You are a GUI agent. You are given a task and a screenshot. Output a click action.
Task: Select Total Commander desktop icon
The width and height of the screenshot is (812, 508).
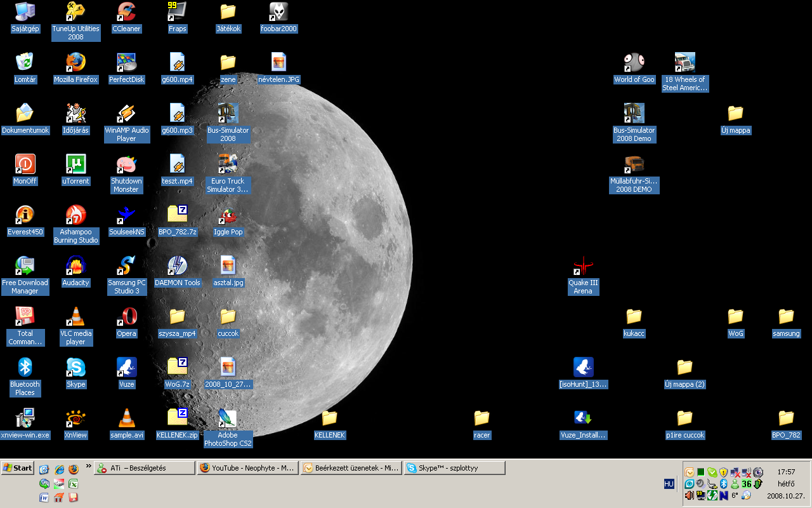(25, 326)
